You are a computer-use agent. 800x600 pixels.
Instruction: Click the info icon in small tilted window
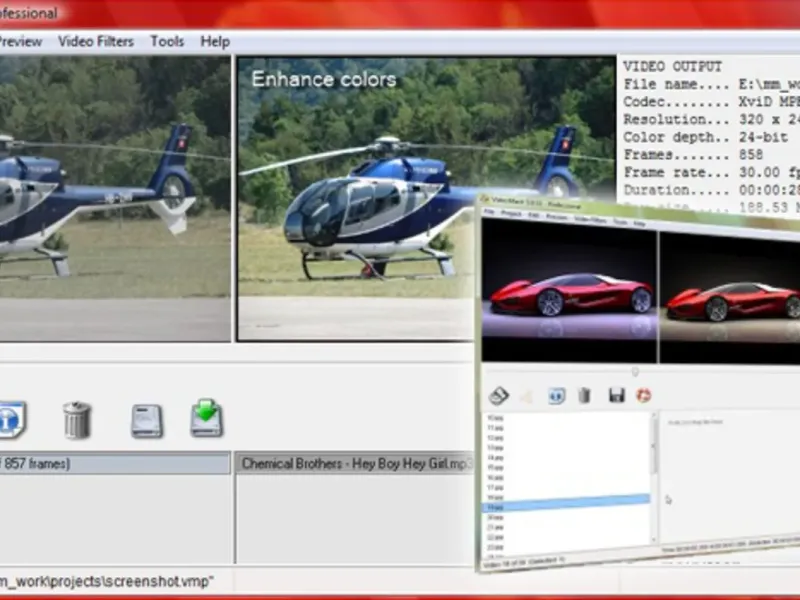tap(556, 395)
